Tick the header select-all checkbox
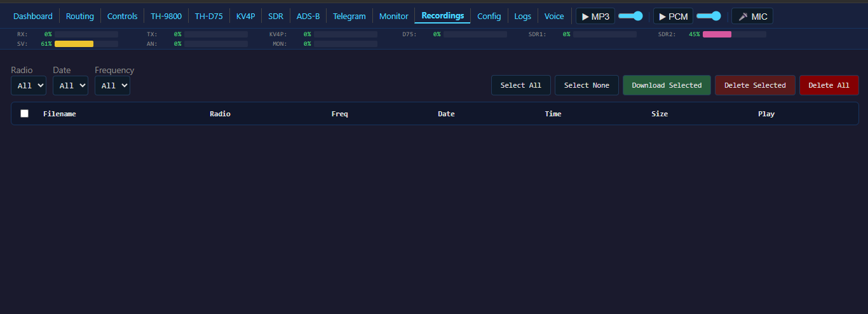Viewport: 868px width, 314px height. 25,114
